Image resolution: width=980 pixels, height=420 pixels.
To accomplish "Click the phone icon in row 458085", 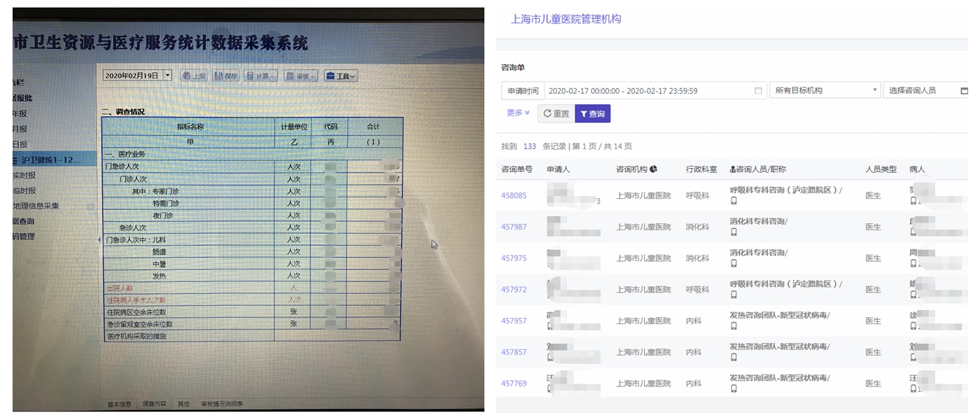I will [734, 201].
